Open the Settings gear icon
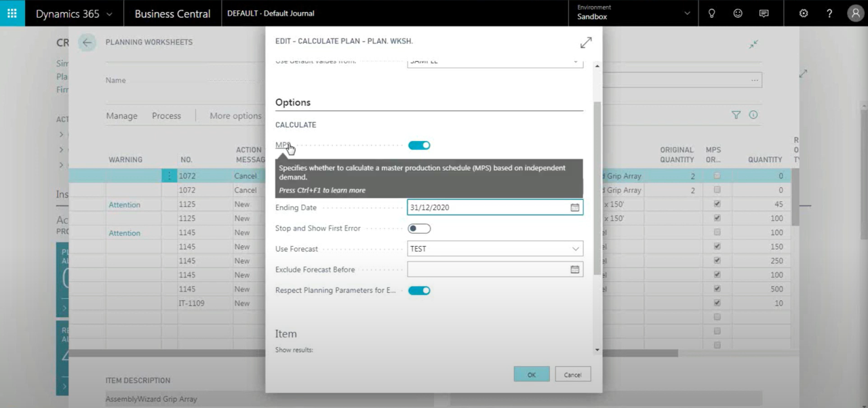 (x=804, y=13)
